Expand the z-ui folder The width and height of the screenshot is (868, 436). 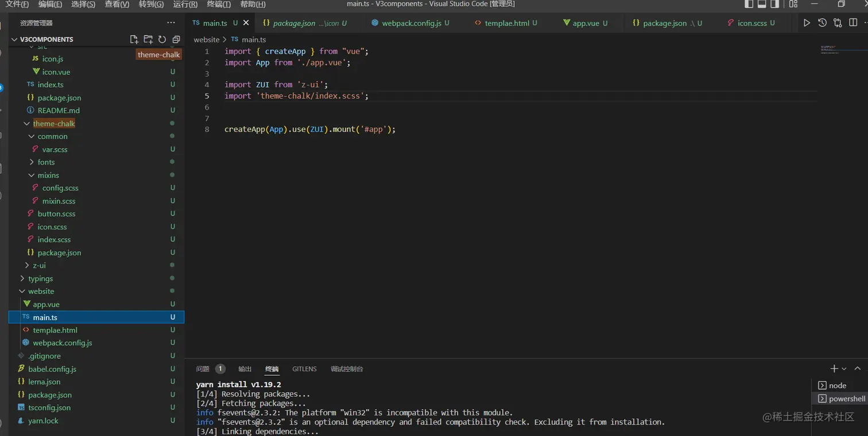[26, 266]
